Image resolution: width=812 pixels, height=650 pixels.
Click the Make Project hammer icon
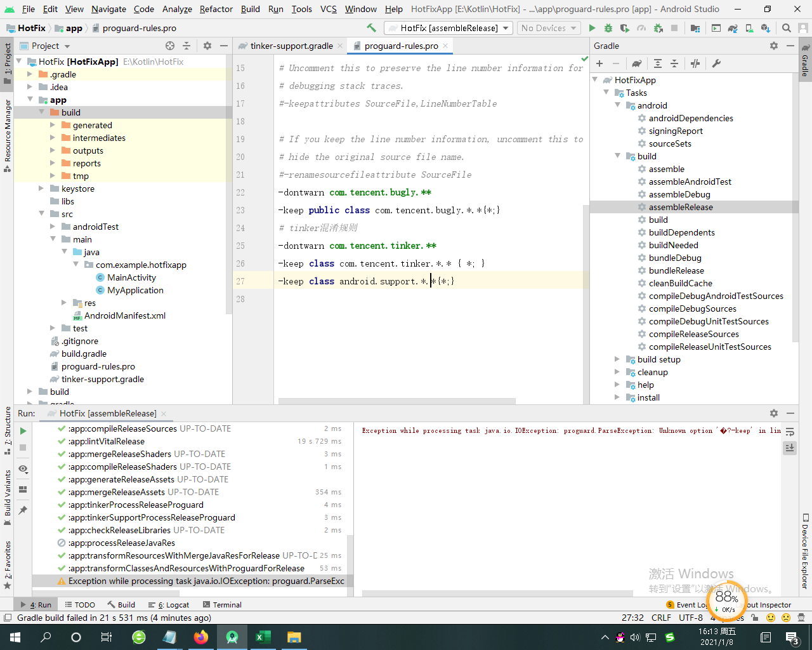pos(372,28)
